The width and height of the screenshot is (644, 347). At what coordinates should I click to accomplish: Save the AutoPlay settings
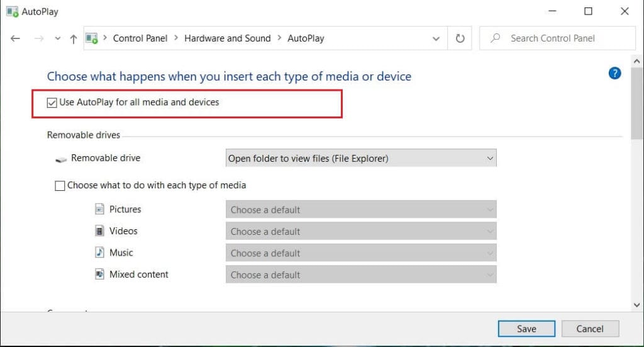pyautogui.click(x=526, y=329)
